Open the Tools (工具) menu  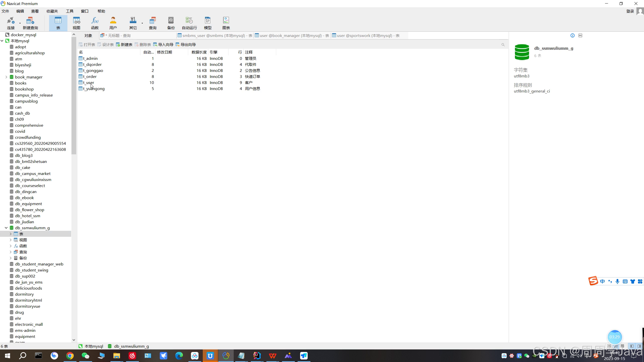69,11
